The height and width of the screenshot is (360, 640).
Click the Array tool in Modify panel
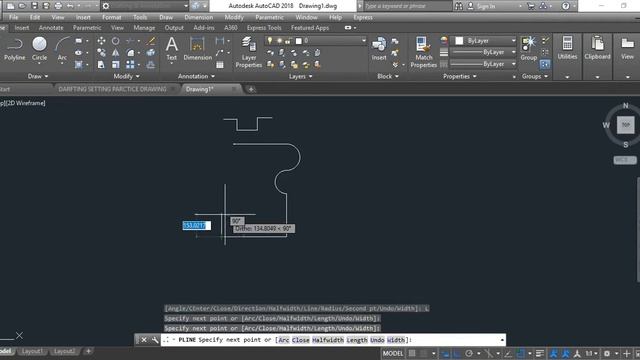(130, 64)
